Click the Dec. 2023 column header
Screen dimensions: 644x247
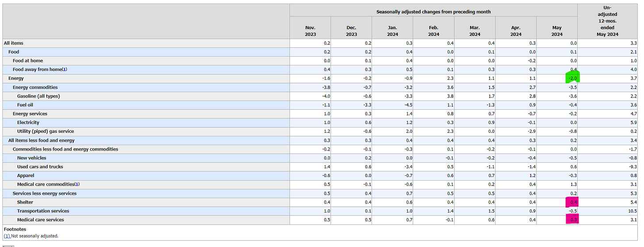click(x=351, y=31)
